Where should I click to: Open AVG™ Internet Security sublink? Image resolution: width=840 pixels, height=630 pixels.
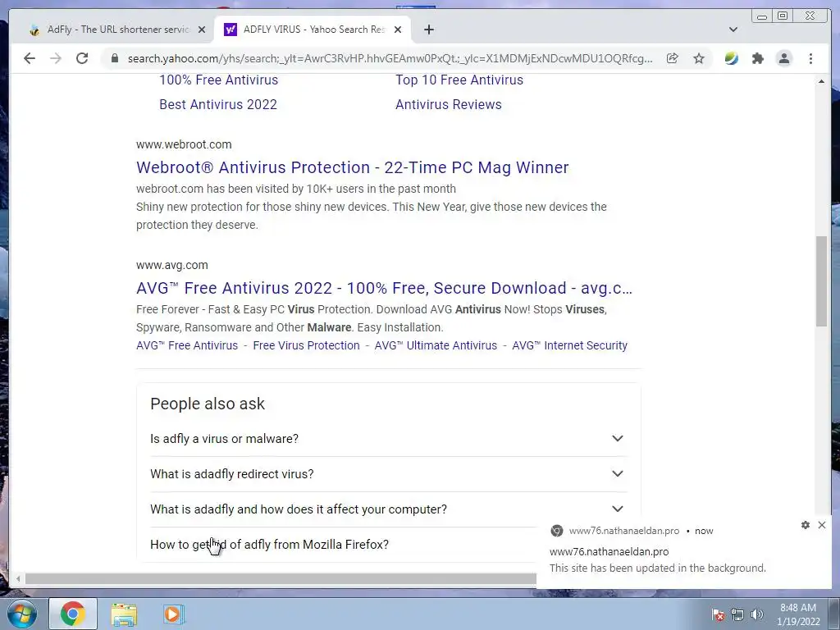pyautogui.click(x=569, y=345)
